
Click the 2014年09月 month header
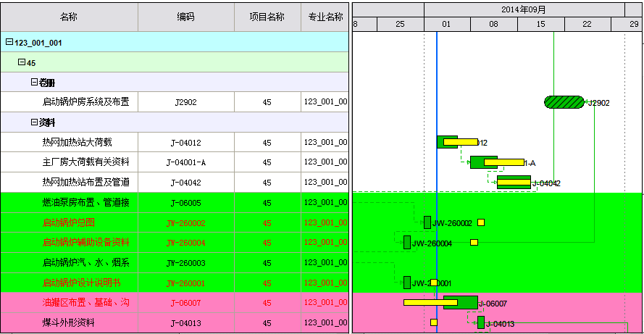[523, 9]
